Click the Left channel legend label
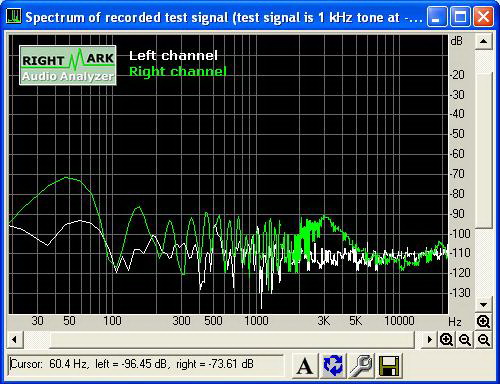This screenshot has height=384, width=500. coord(173,56)
